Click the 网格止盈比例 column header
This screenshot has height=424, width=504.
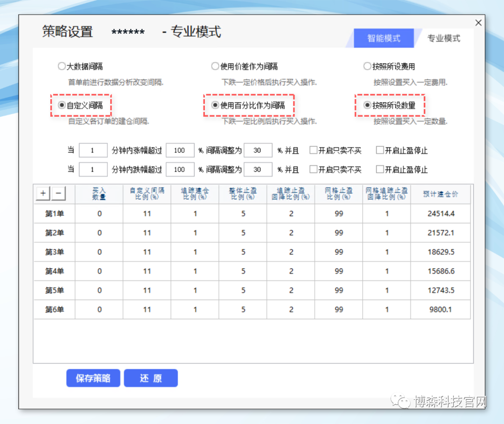[338, 194]
